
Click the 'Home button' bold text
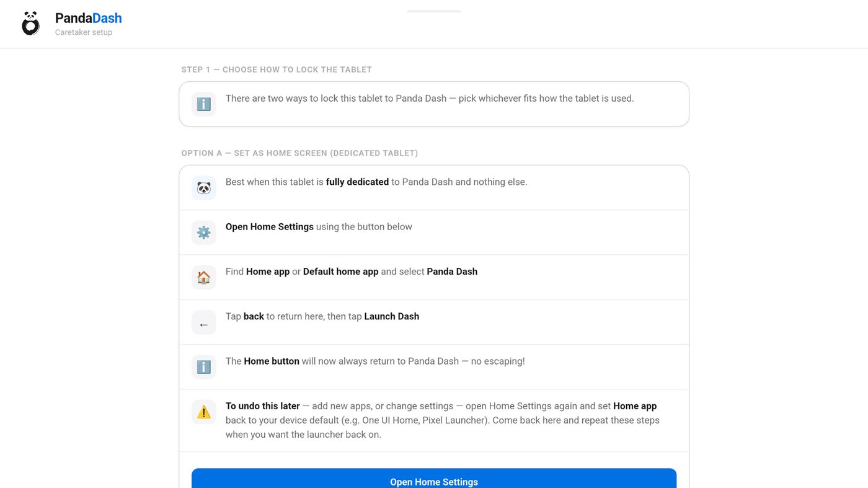coord(272,361)
